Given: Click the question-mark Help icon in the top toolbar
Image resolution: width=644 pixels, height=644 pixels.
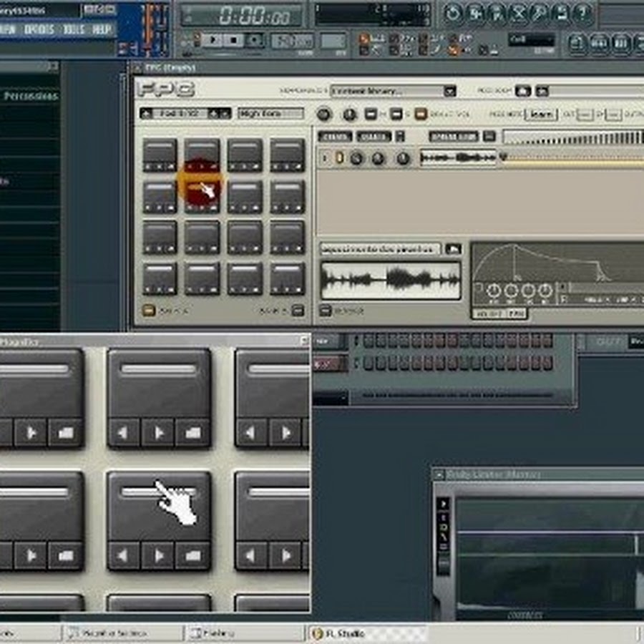Looking at the screenshot, I should pyautogui.click(x=582, y=14).
